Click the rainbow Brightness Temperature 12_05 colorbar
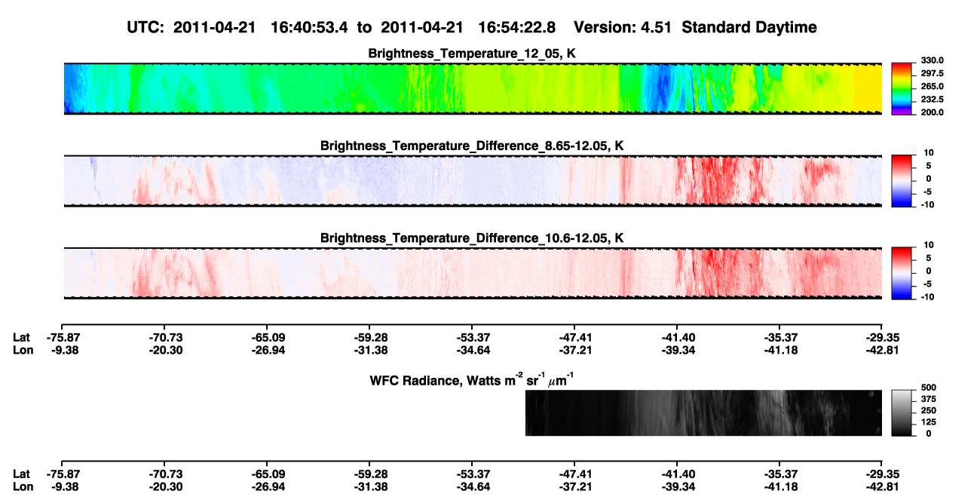This screenshot has width=980, height=503. (902, 88)
